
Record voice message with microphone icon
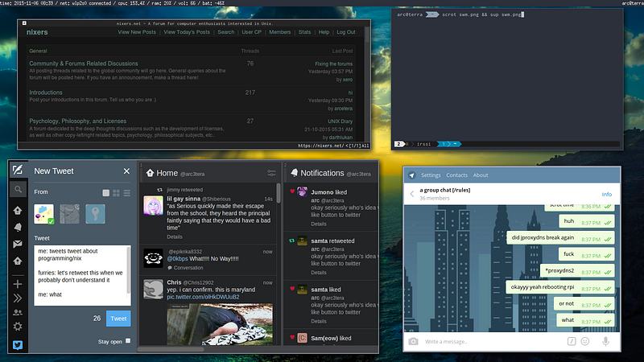point(606,341)
